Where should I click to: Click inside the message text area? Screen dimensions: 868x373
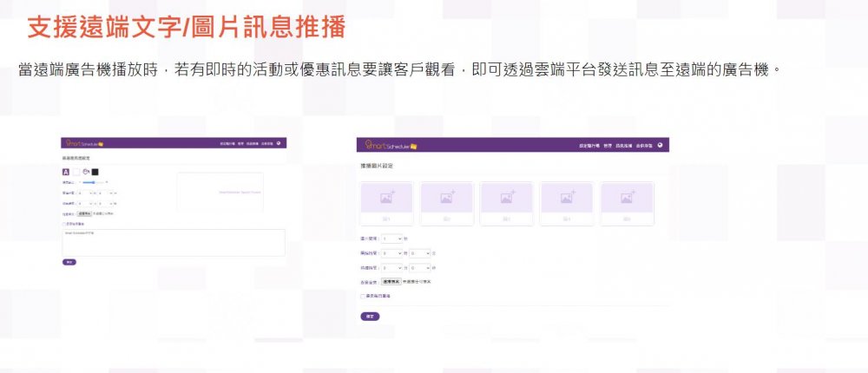click(x=174, y=243)
